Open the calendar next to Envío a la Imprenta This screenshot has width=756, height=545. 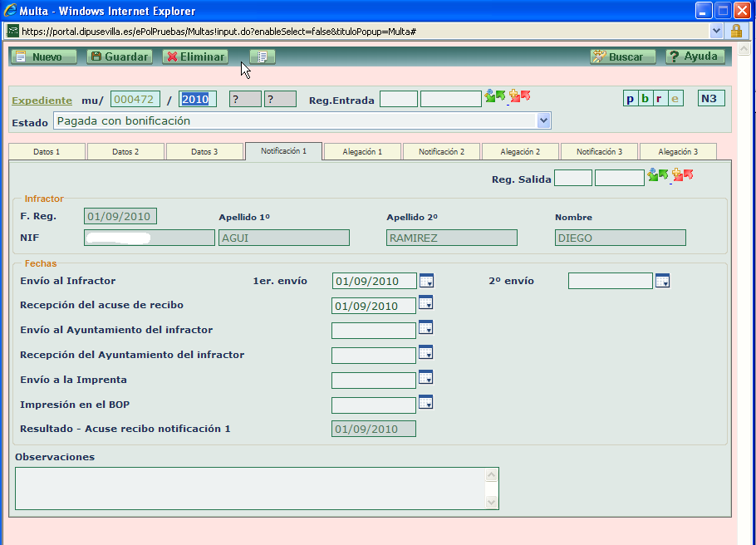click(426, 378)
